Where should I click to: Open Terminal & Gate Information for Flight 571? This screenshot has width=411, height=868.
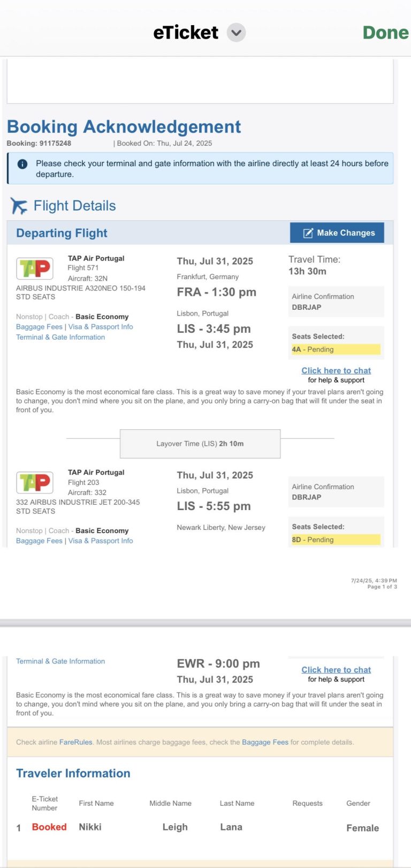tap(60, 337)
